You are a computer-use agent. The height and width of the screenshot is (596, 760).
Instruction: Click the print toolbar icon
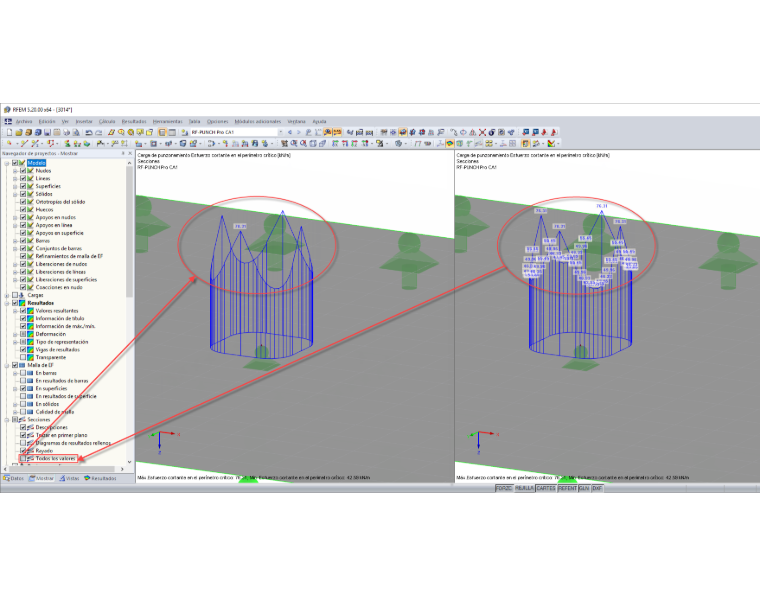coord(66,132)
